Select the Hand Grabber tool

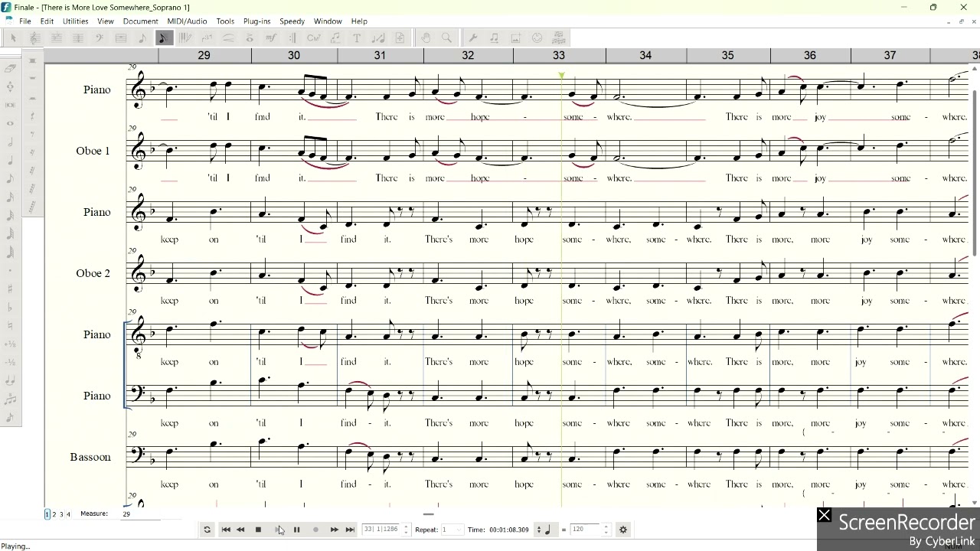426,37
